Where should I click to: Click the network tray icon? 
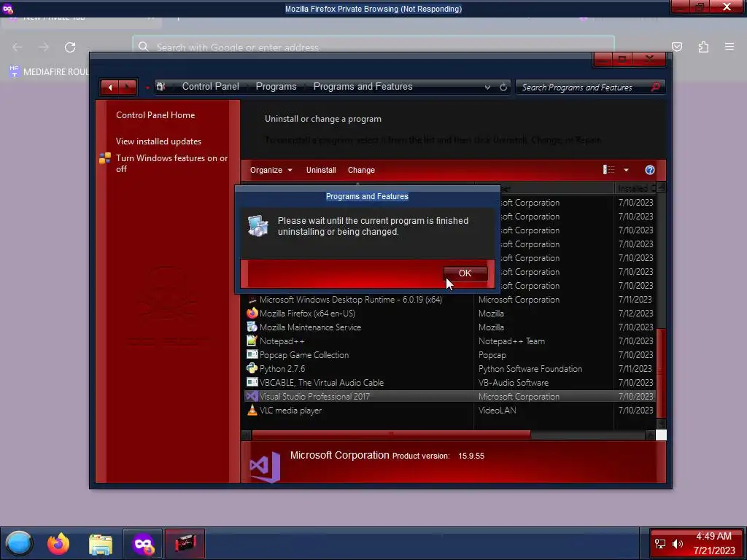660,544
